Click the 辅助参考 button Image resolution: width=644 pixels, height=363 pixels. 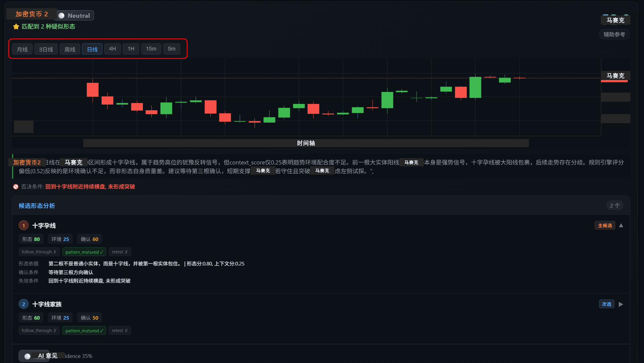coord(614,34)
